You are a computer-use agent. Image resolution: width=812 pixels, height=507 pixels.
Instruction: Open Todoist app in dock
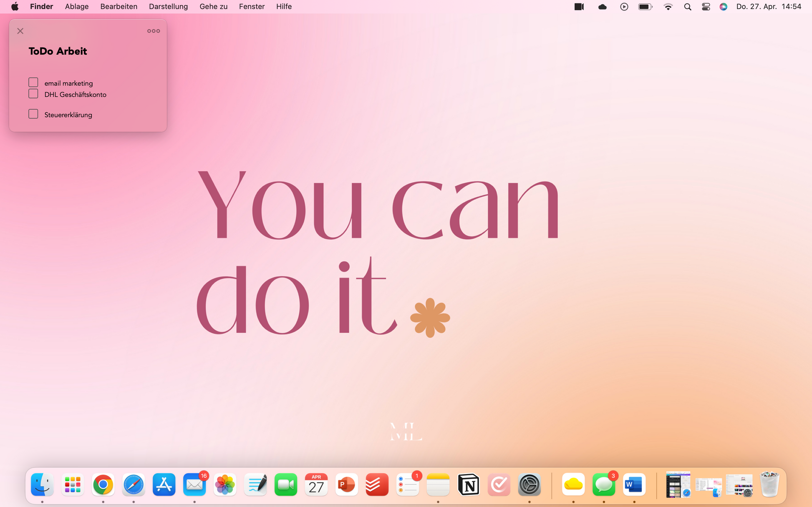tap(377, 484)
